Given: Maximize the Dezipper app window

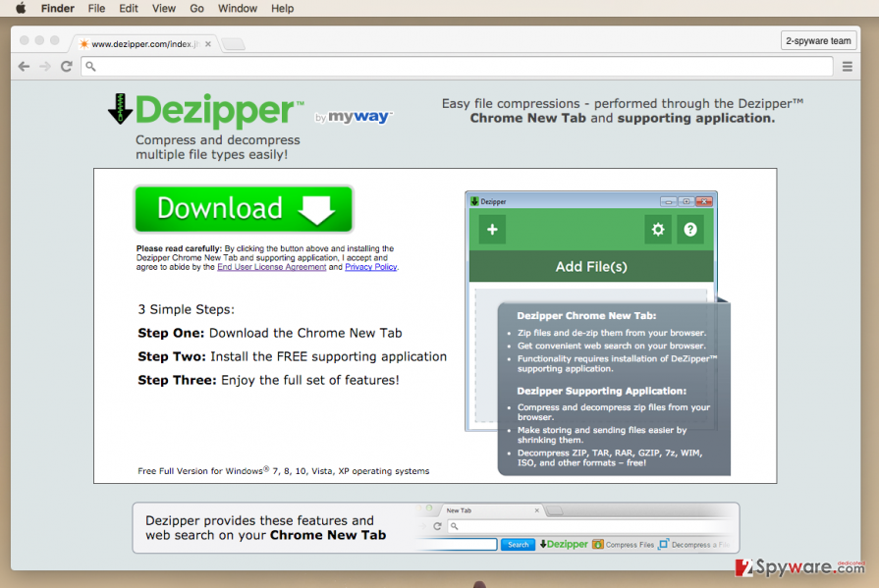Looking at the screenshot, I should [x=686, y=201].
